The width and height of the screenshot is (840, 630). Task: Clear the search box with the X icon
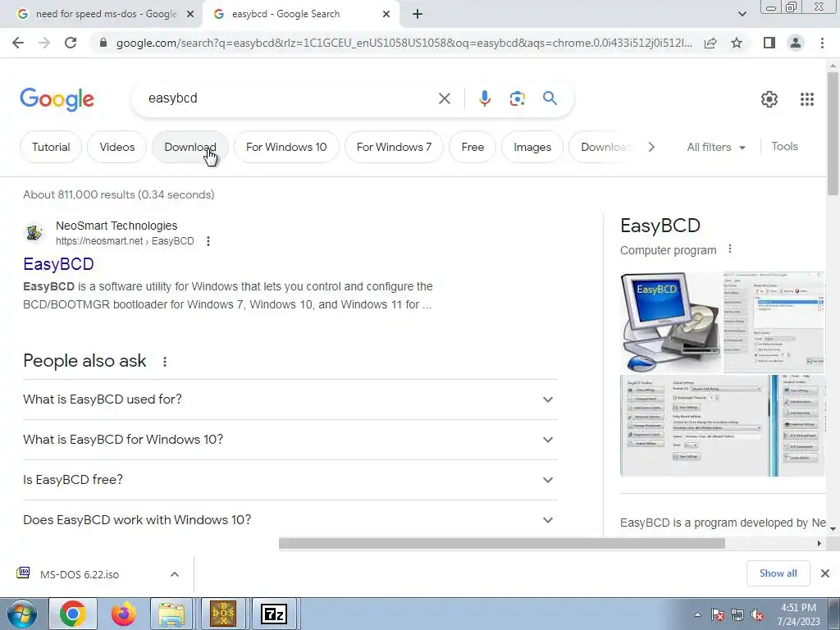click(x=444, y=98)
